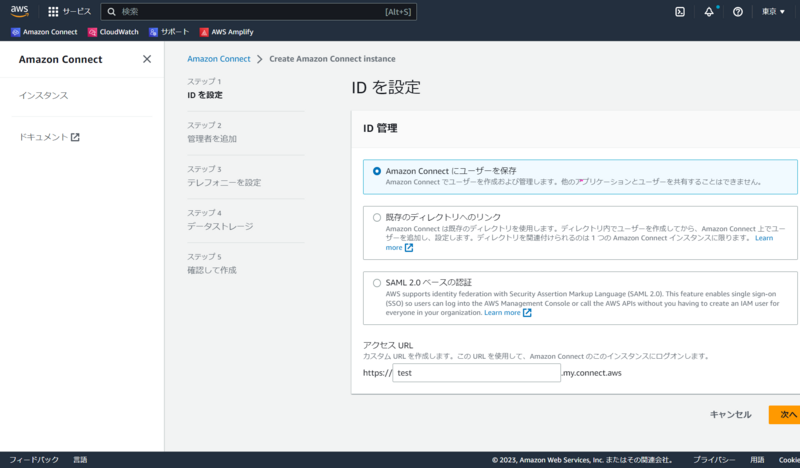This screenshot has height=468, width=800.
Task: Click the 次へ button
Action: pos(786,414)
